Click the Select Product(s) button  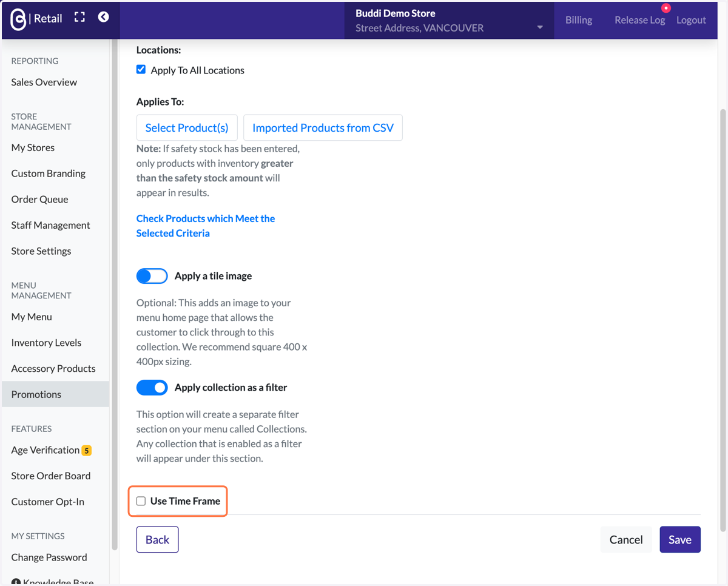pos(187,127)
